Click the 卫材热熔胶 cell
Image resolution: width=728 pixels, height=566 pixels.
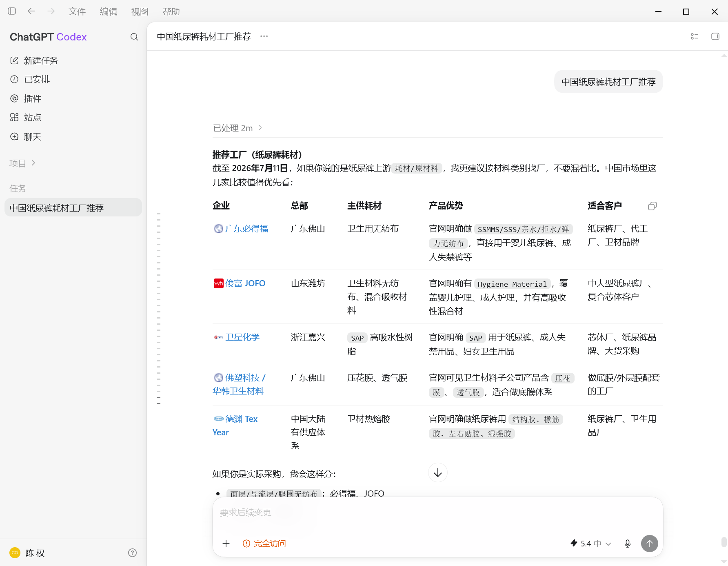pos(369,419)
